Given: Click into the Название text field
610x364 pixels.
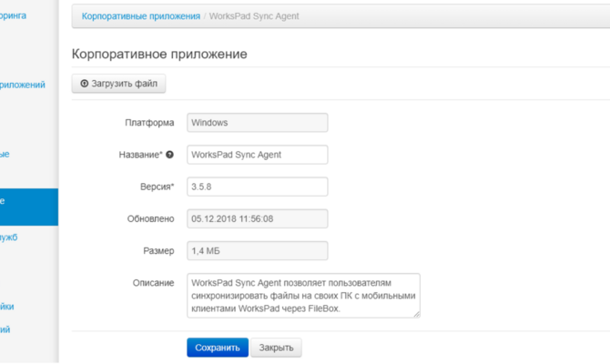Looking at the screenshot, I should [x=257, y=155].
